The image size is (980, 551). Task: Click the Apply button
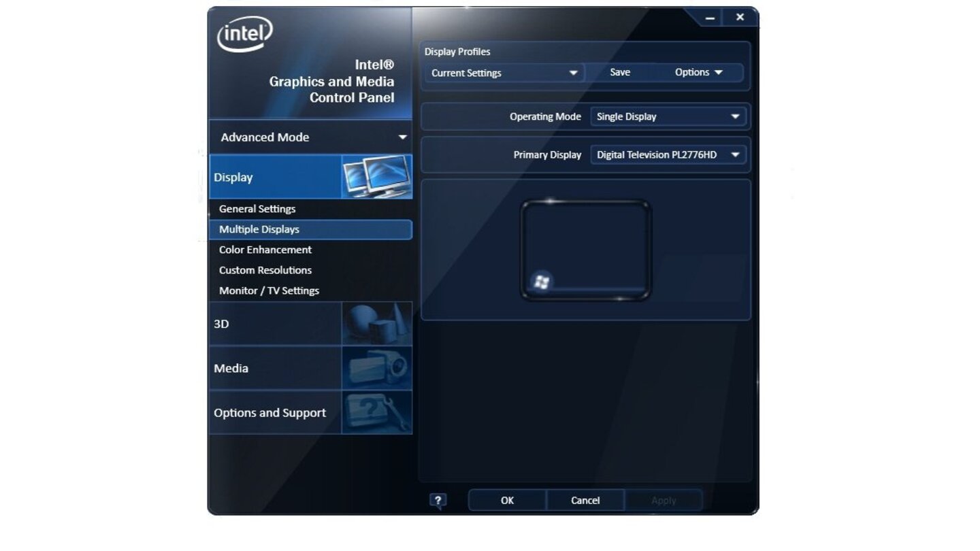tap(664, 500)
